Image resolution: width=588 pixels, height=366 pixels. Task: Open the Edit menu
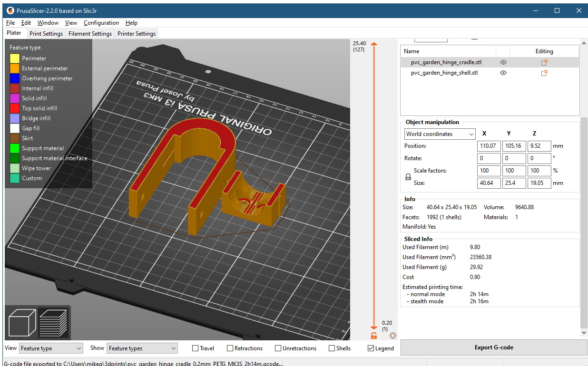point(26,23)
